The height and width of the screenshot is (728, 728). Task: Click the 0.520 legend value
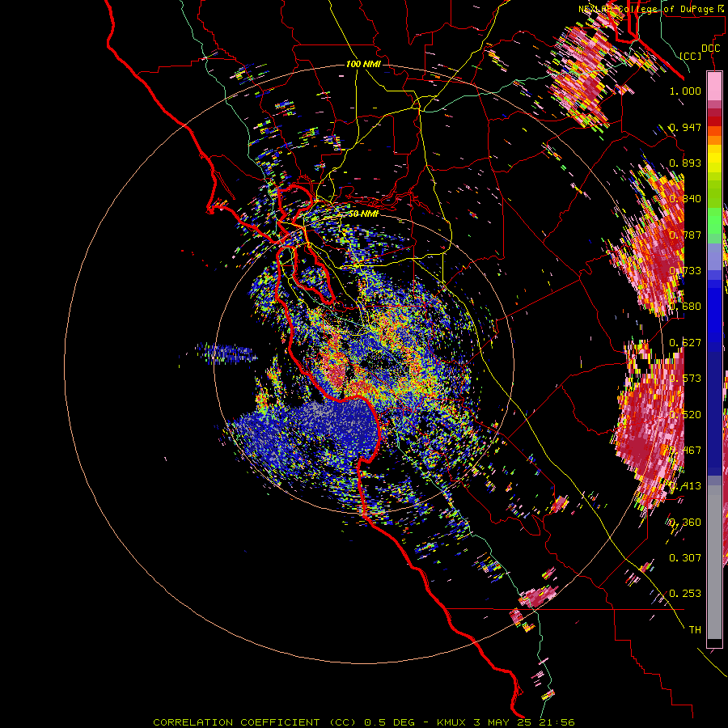(685, 415)
